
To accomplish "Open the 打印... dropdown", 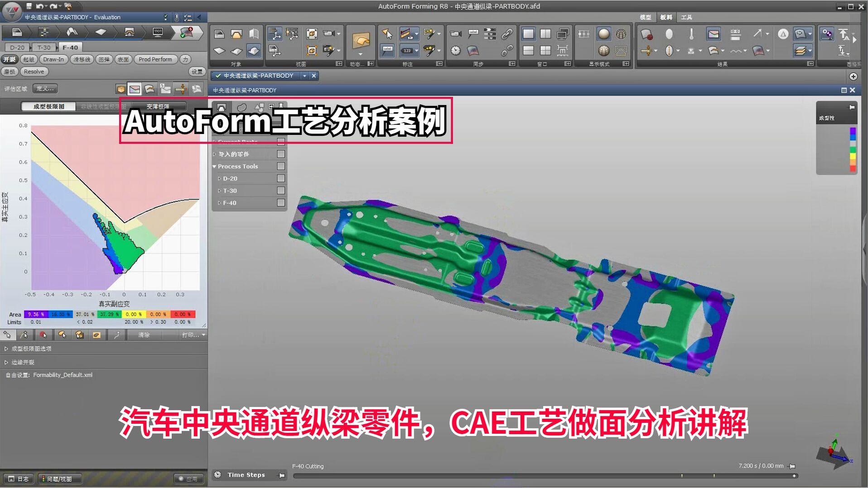I will coord(193,335).
